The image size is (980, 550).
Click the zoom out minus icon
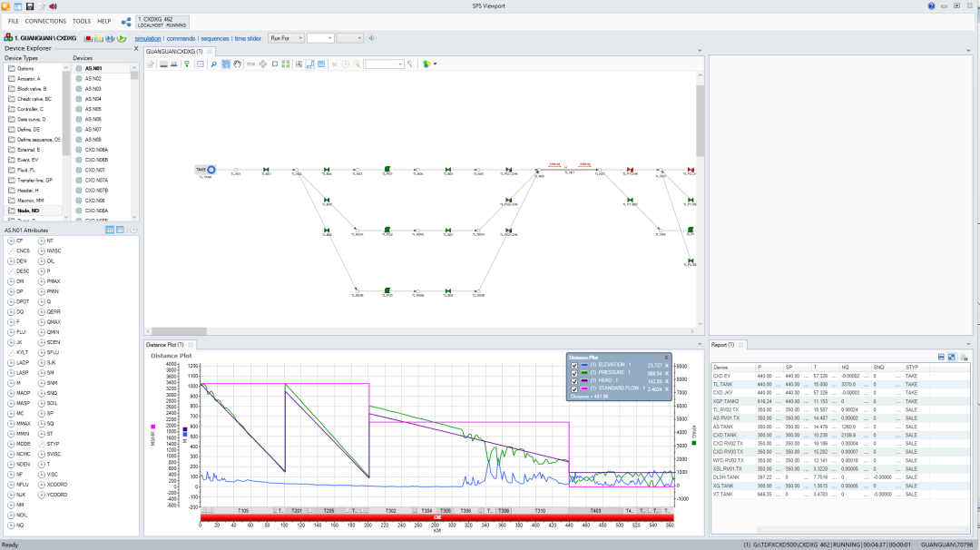click(250, 64)
